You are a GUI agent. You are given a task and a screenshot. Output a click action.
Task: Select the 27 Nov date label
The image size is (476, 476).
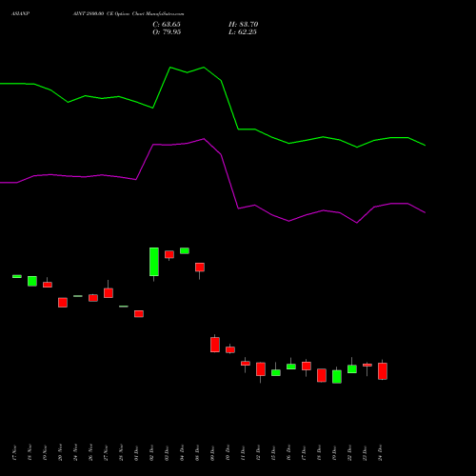[107, 453]
